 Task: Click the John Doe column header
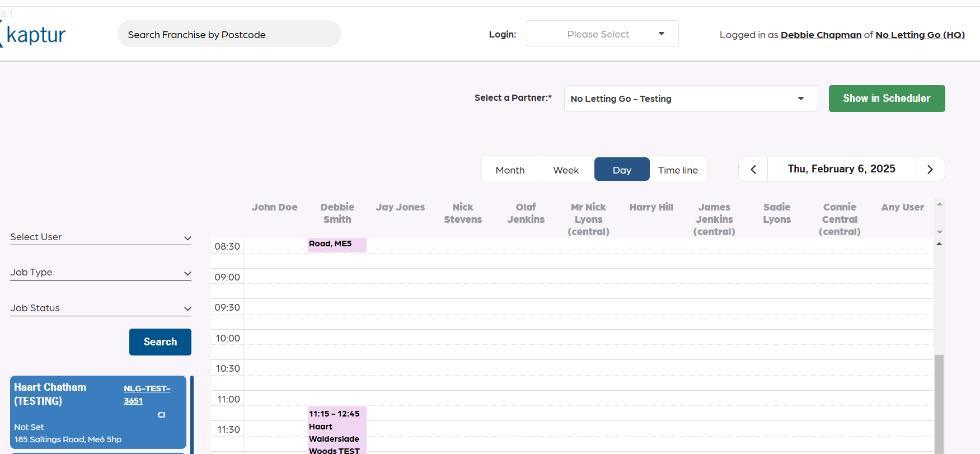[x=274, y=207]
